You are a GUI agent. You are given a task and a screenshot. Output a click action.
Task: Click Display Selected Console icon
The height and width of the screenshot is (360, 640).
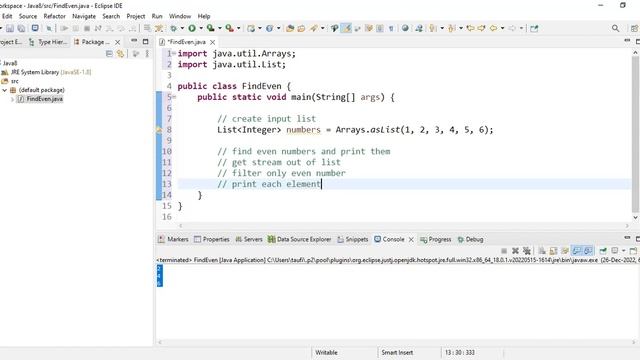pyautogui.click(x=614, y=251)
